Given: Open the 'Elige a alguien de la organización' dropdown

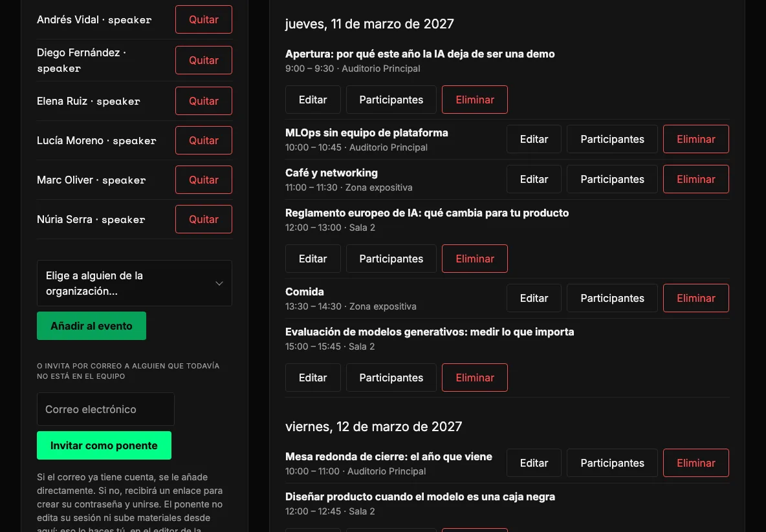Looking at the screenshot, I should (x=135, y=283).
